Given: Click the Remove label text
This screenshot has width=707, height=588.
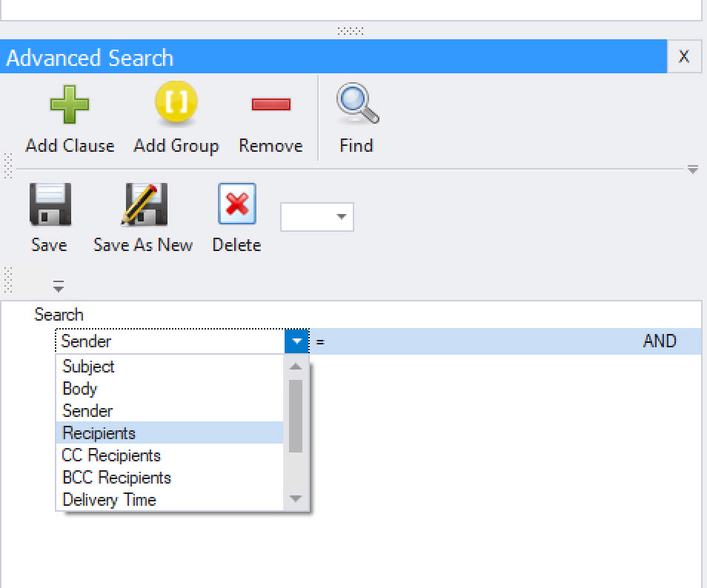Looking at the screenshot, I should (270, 146).
